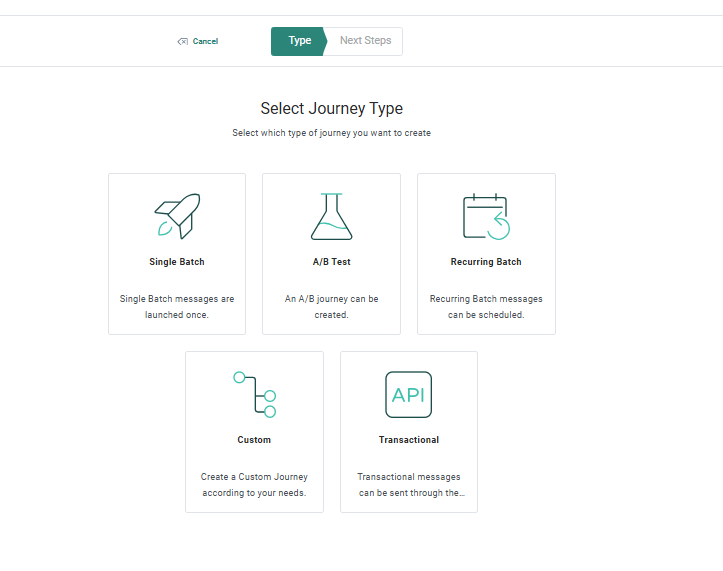
Task: Choose the Transactional title
Action: (408, 440)
